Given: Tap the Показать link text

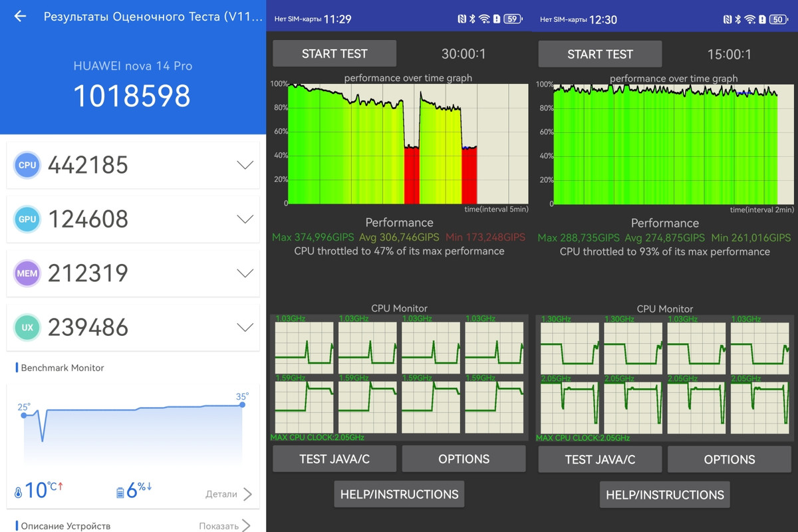Looking at the screenshot, I should coord(219,526).
